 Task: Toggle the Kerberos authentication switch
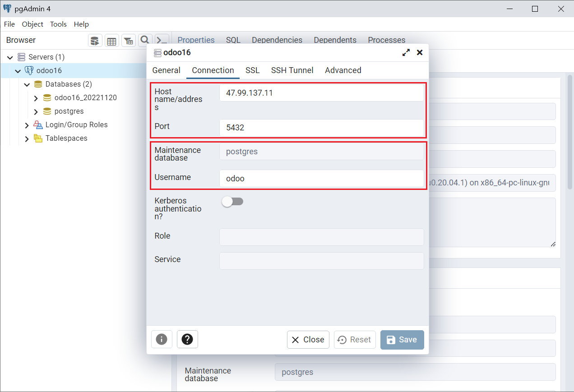(x=232, y=202)
